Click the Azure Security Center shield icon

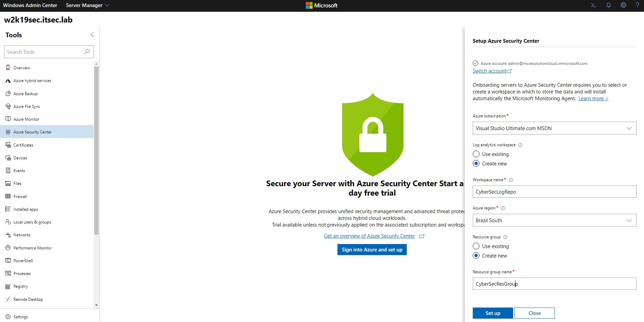[8, 132]
